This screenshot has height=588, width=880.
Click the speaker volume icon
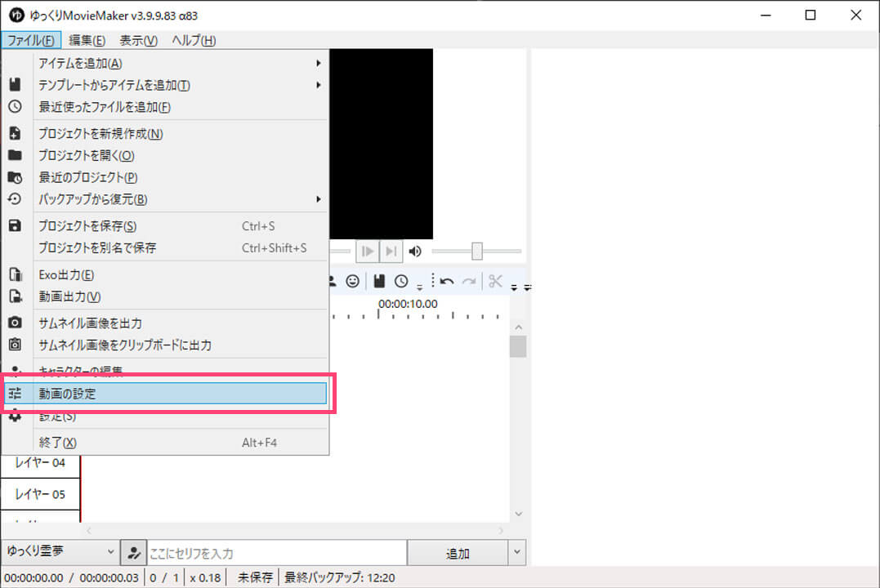tap(415, 252)
